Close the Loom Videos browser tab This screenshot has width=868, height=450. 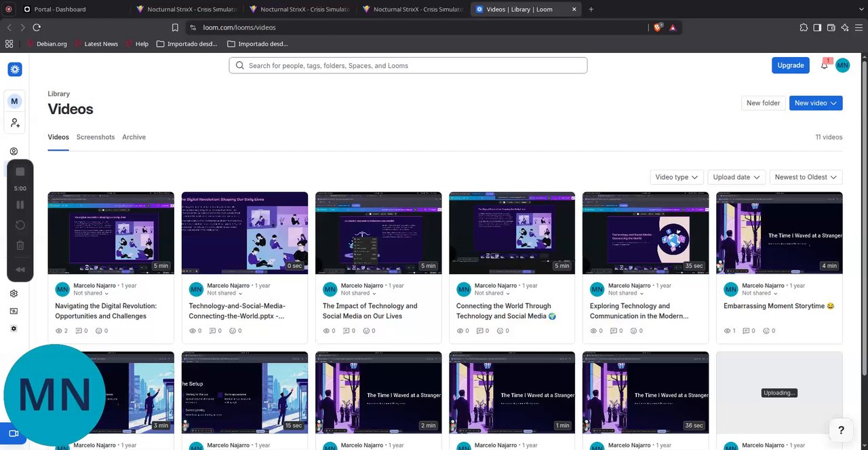click(x=574, y=10)
